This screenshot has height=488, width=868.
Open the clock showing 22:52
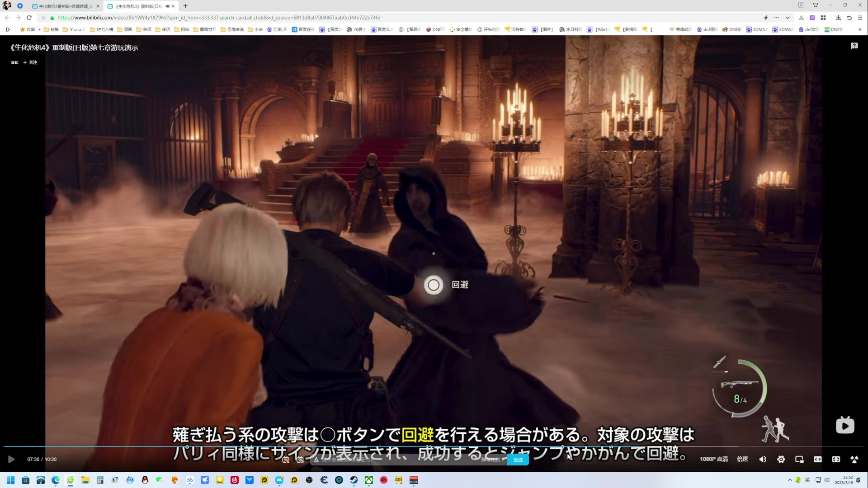click(844, 480)
